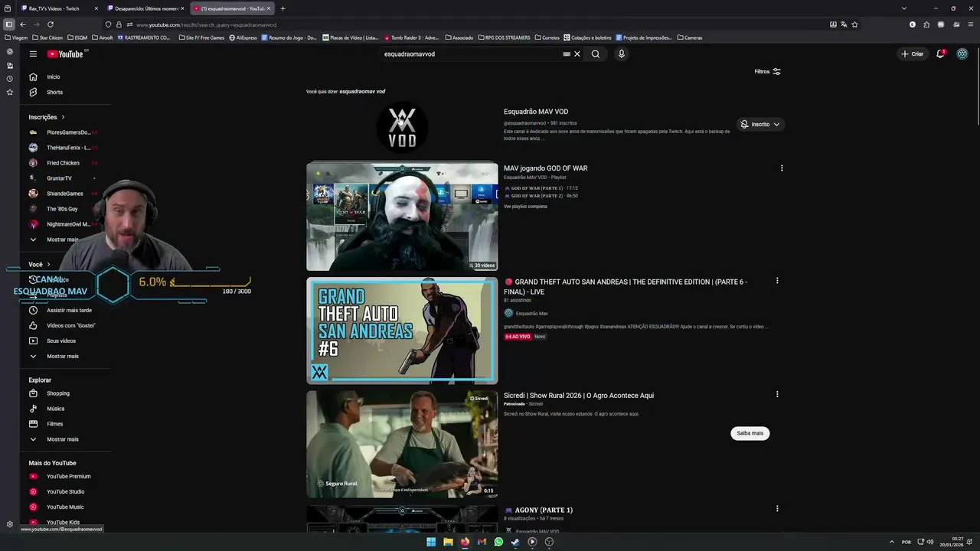
Task: Go back in browser history
Action: (23, 24)
